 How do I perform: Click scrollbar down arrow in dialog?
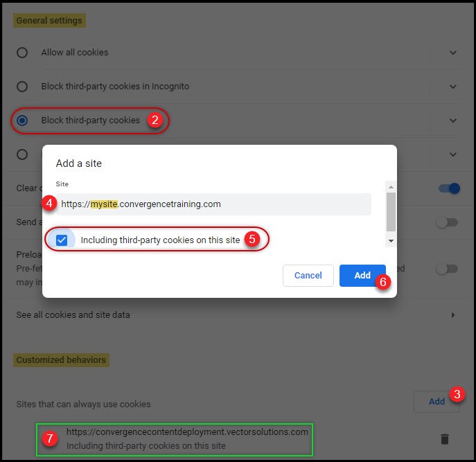click(x=391, y=241)
